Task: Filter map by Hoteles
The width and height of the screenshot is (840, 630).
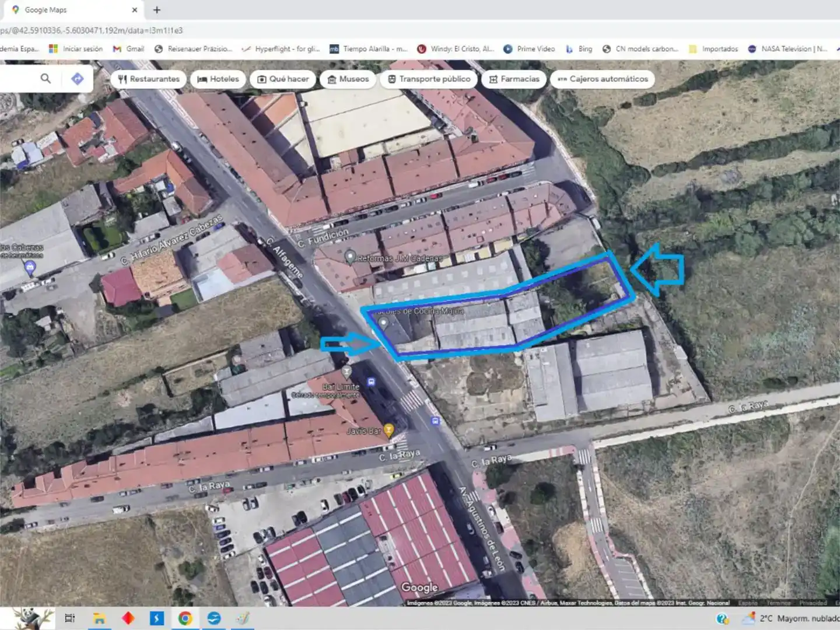Action: [x=218, y=79]
